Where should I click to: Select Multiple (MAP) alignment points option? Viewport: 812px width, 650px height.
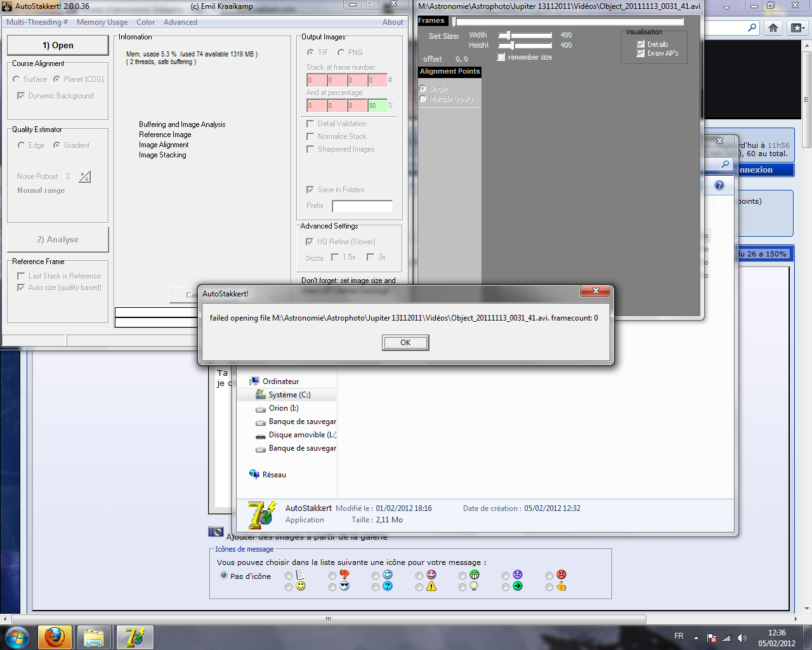coord(423,99)
